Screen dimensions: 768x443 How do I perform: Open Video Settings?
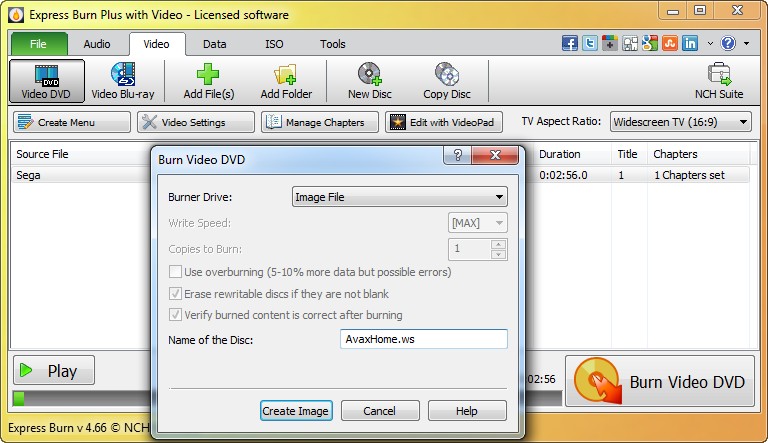click(196, 122)
